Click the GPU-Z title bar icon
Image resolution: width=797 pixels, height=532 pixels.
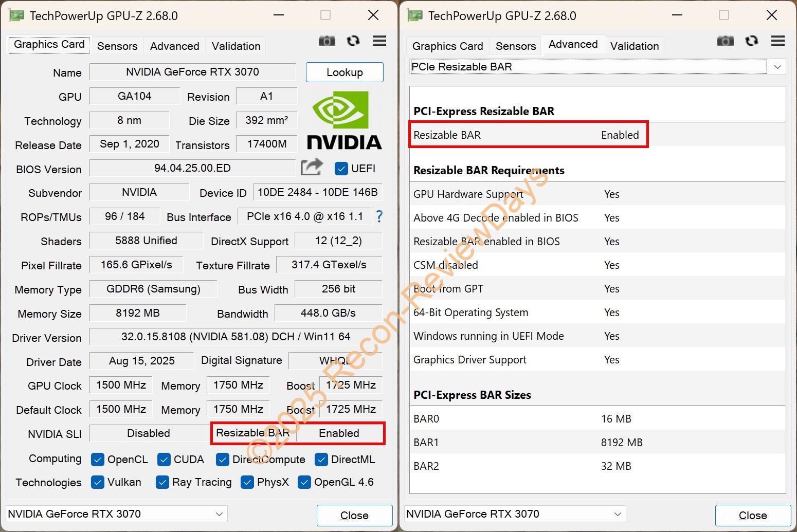[x=15, y=15]
